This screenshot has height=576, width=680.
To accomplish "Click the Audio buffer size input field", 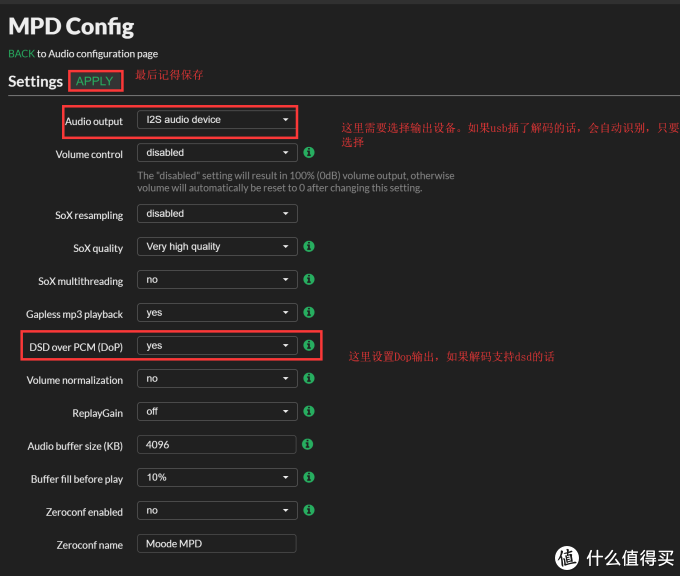I will tap(216, 444).
